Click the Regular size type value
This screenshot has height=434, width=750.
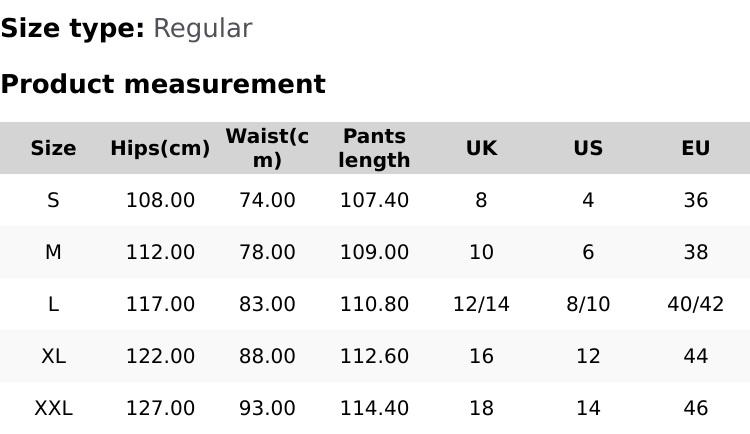click(x=202, y=29)
